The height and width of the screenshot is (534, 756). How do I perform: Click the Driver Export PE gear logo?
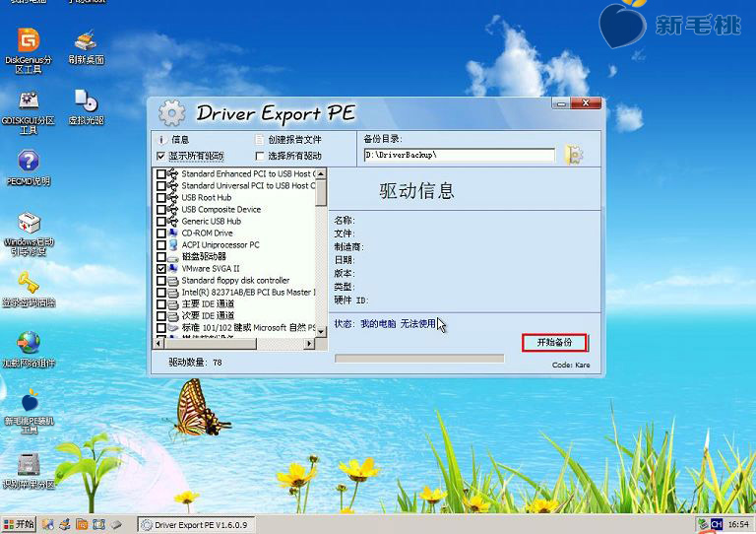(x=171, y=113)
